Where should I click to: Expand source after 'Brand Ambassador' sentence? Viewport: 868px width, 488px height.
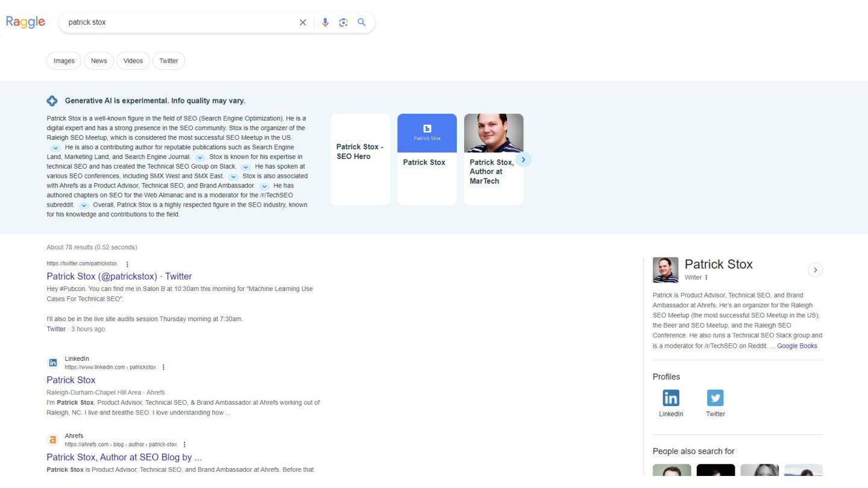(265, 186)
